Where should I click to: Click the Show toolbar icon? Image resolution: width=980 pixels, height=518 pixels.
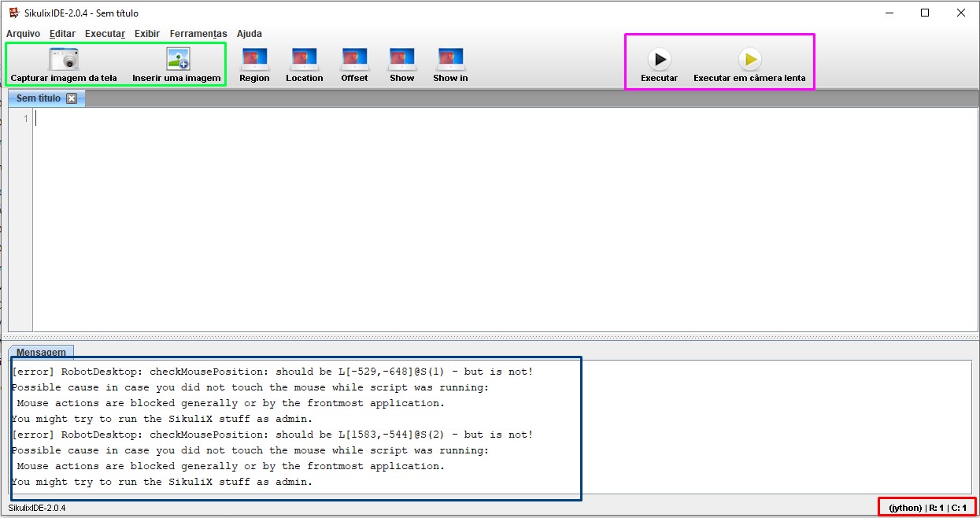tap(402, 58)
